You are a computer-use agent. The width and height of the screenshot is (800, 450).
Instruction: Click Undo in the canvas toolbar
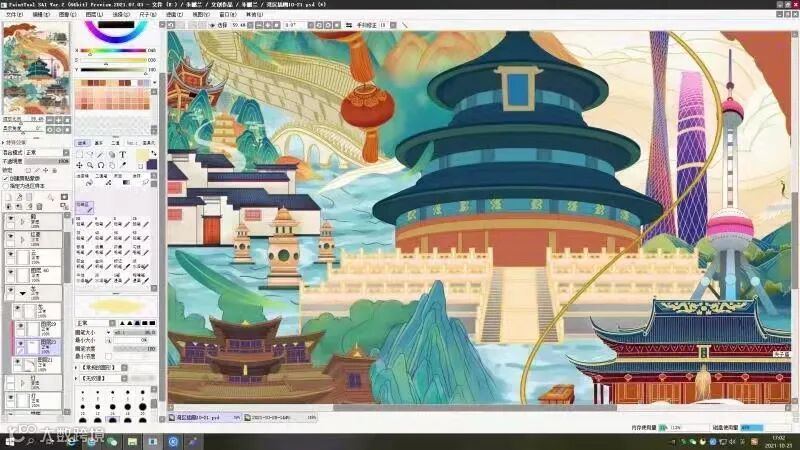tap(170, 24)
